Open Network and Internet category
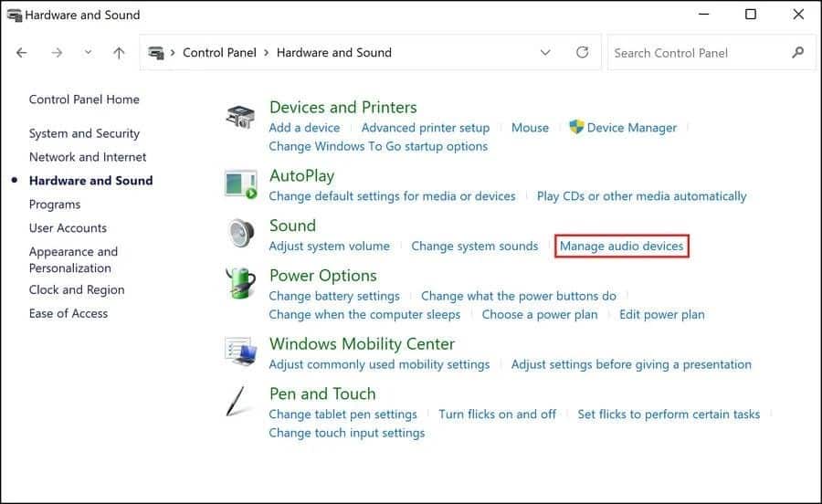The width and height of the screenshot is (822, 504). click(x=88, y=157)
